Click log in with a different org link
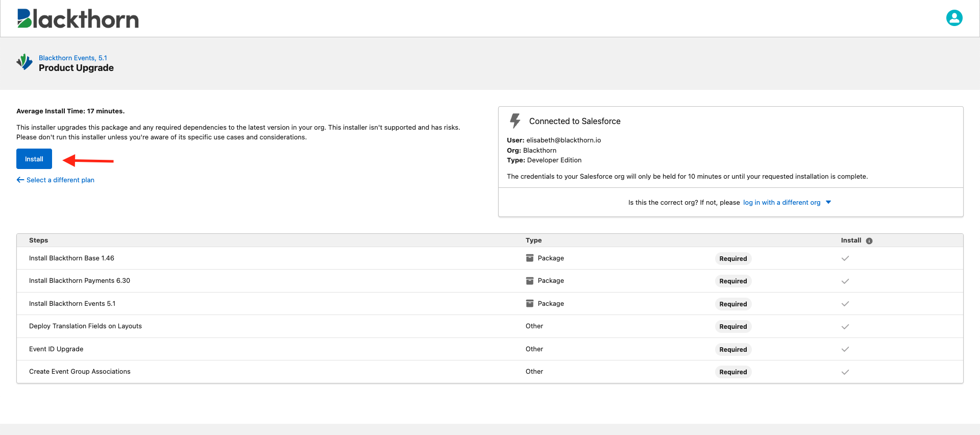 781,203
